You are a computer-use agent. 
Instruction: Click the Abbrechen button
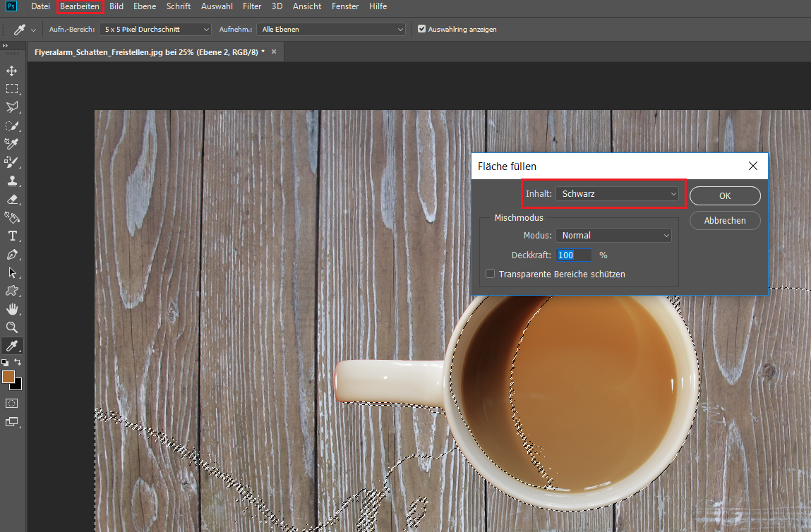point(725,220)
